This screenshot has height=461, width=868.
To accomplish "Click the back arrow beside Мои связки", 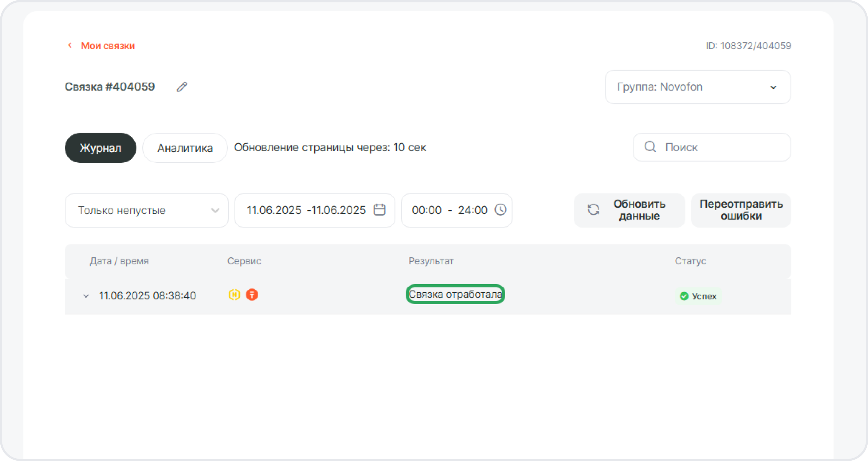I will point(70,45).
